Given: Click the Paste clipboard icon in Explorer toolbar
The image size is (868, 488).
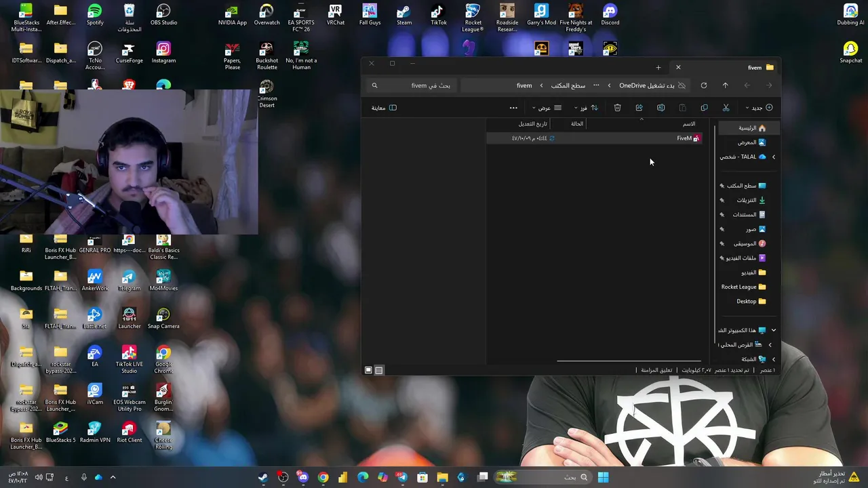Looking at the screenshot, I should [682, 108].
